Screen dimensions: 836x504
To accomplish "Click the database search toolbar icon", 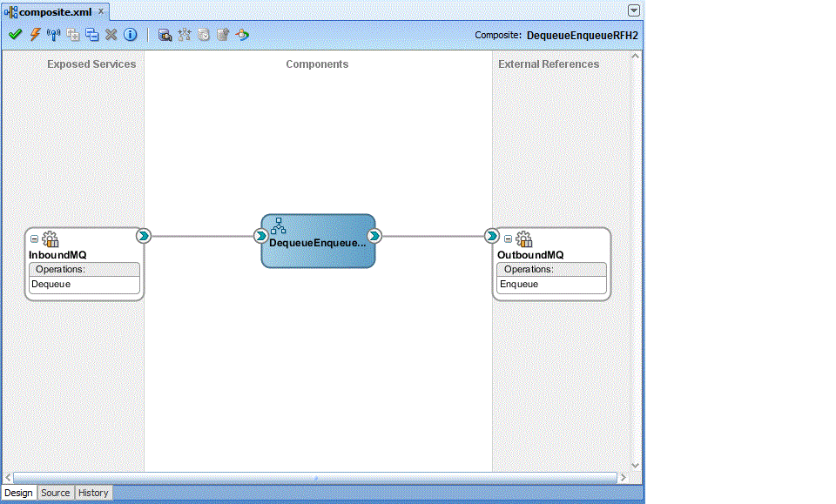I will pos(165,35).
